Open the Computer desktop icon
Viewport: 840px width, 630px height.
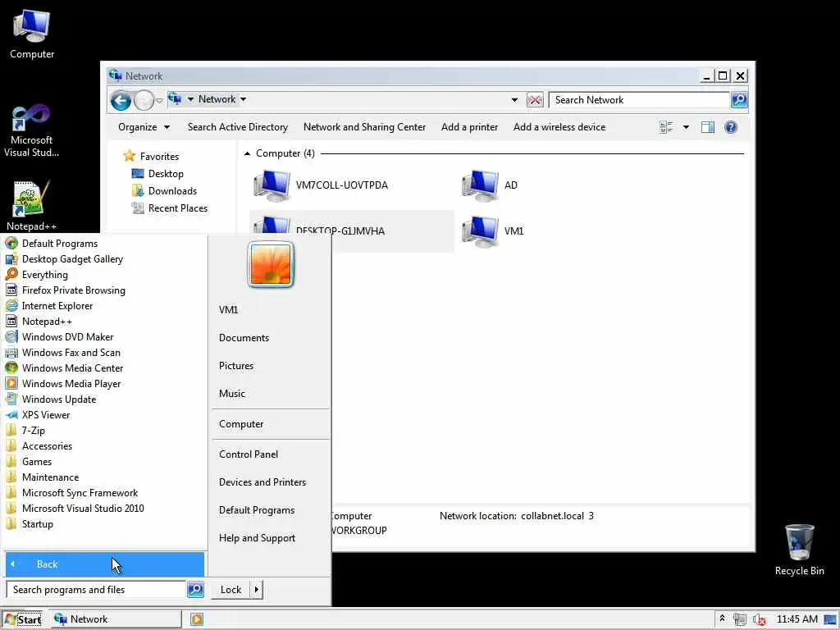32,33
